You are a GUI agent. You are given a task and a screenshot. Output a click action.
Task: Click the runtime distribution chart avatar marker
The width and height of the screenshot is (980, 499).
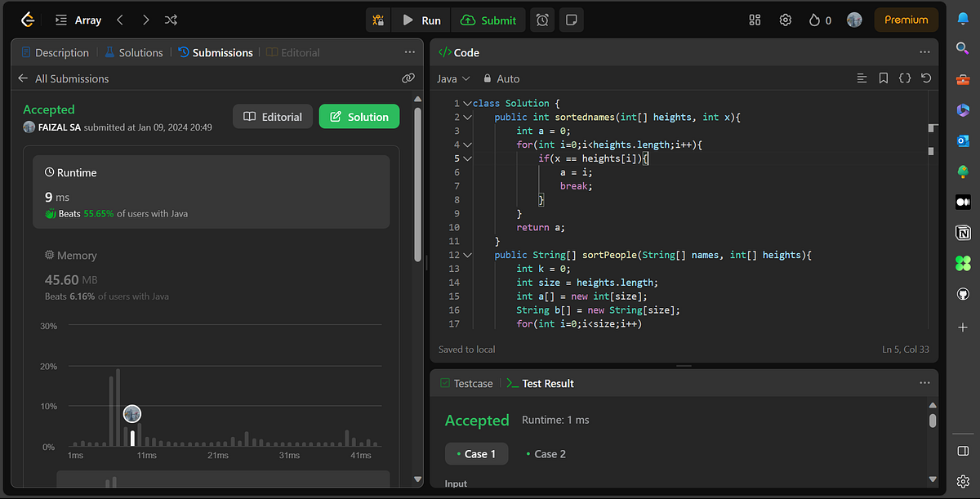132,414
